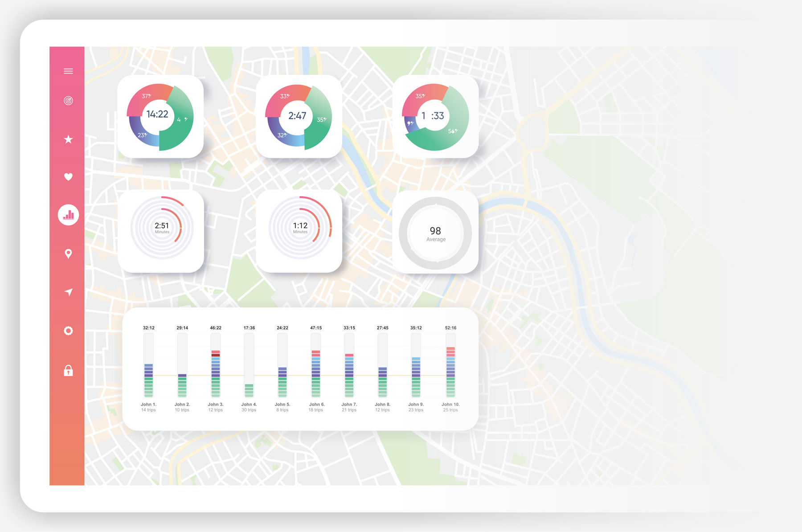Click the 23% segment of 14:22 donut
Screen dimensions: 802x532
point(143,135)
